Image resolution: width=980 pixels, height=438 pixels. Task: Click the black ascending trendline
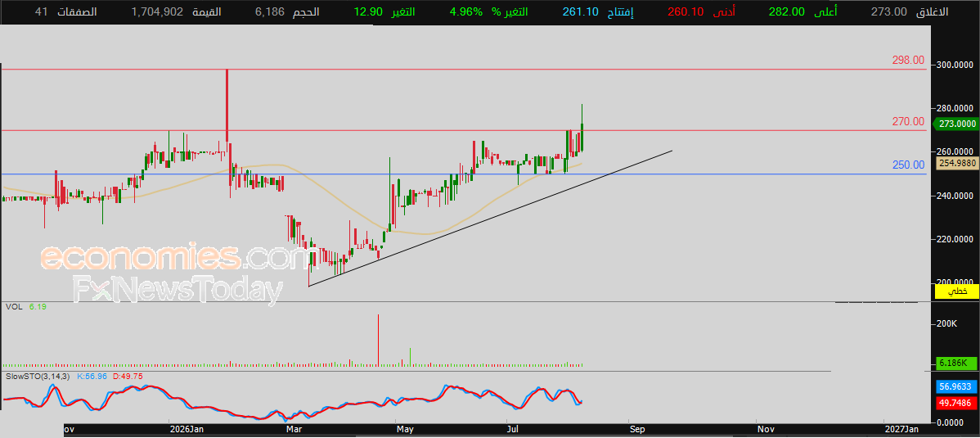[491, 219]
